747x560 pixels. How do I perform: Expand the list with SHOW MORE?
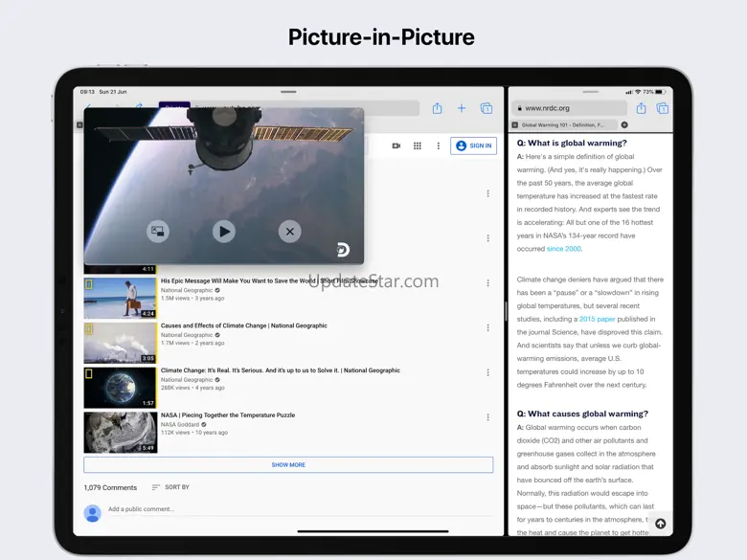point(288,465)
